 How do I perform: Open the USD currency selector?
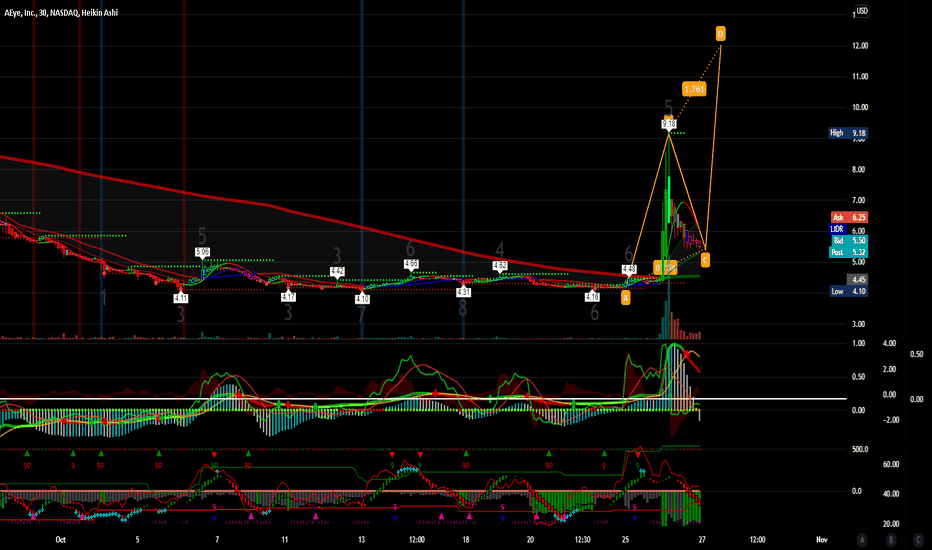click(862, 11)
